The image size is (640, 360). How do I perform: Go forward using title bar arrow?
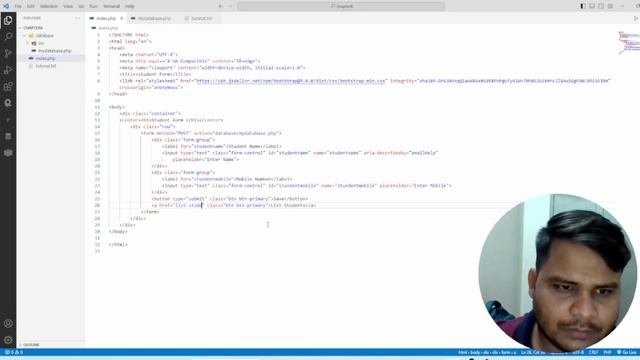coord(230,6)
